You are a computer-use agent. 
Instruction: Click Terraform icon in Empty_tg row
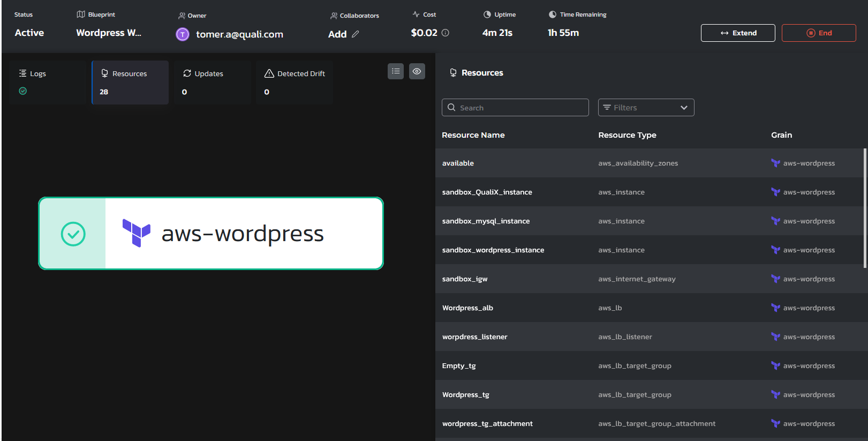click(775, 365)
